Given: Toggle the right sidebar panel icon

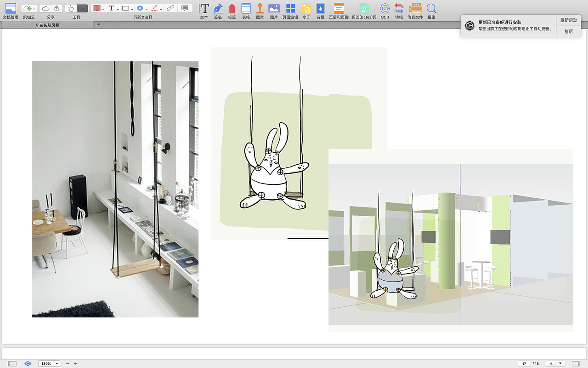Looking at the screenshot, I should click(x=576, y=363).
